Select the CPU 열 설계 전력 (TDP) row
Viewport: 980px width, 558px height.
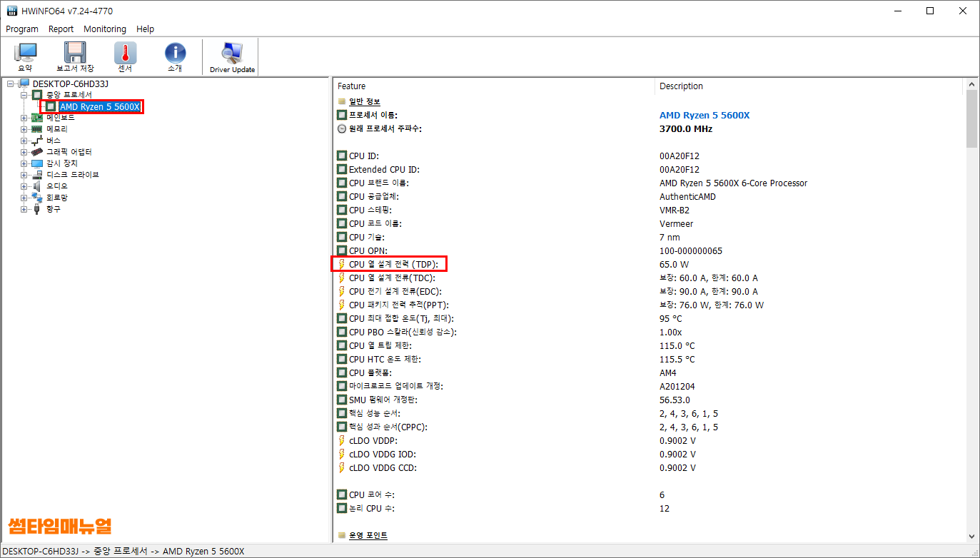650,264
